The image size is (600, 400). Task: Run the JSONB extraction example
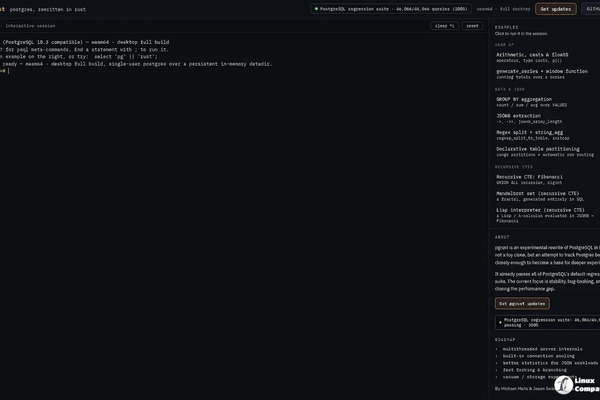(546, 118)
